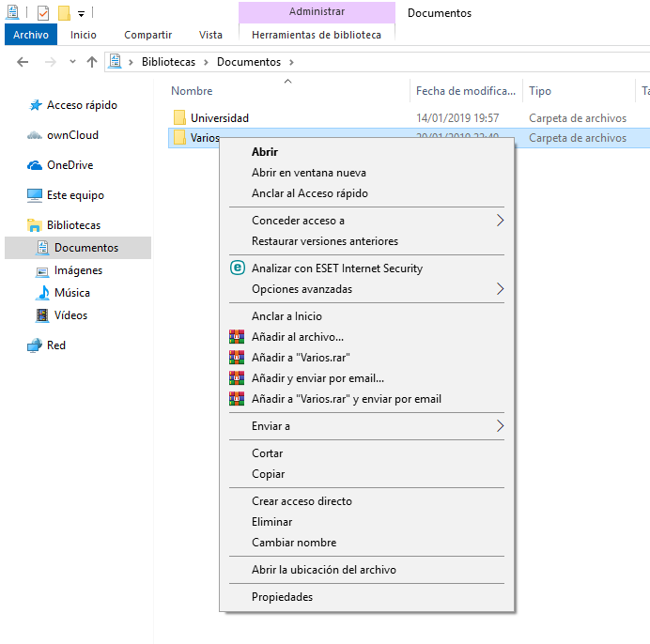
Task: Click the WinRAR icon beside "Añadir y enviar por email..."
Action: [x=237, y=377]
